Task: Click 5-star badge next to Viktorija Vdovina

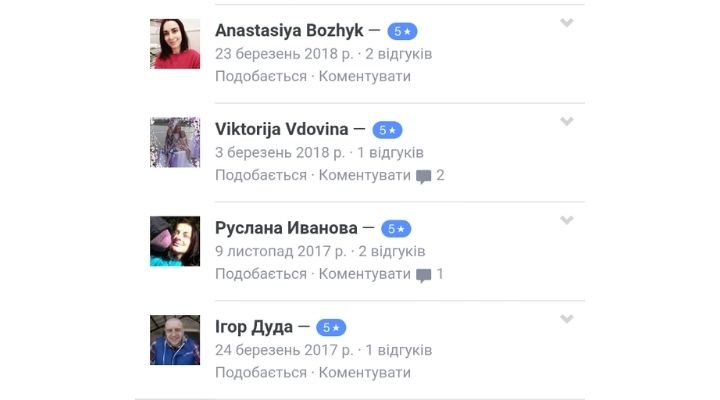Action: (387, 130)
